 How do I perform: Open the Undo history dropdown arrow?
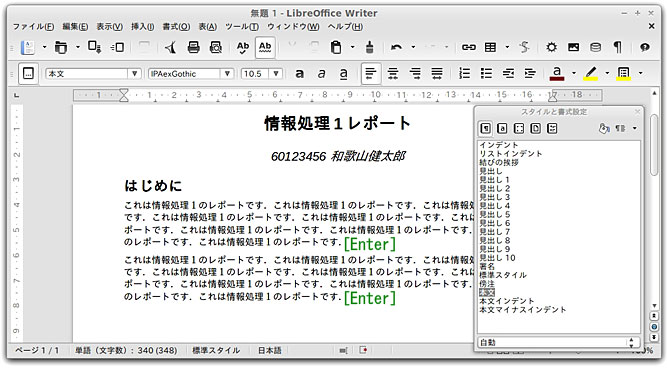[413, 47]
